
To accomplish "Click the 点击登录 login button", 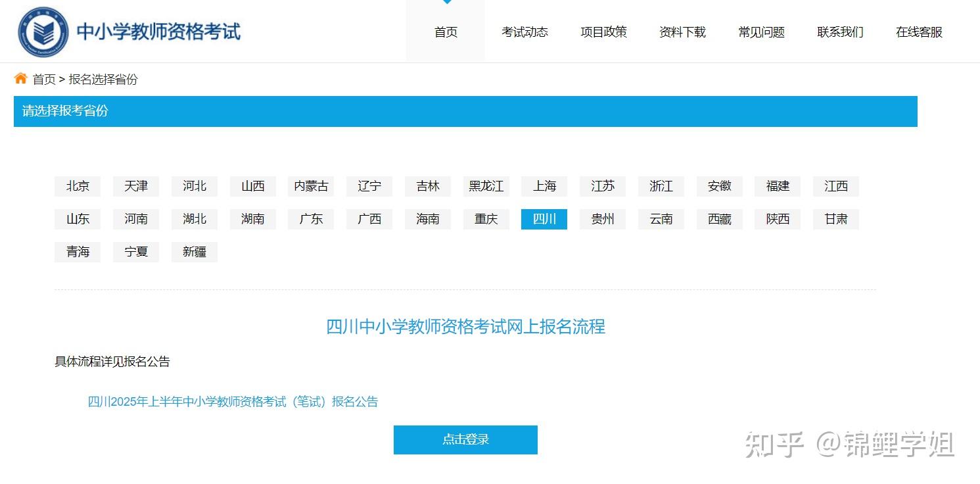I will click(465, 439).
